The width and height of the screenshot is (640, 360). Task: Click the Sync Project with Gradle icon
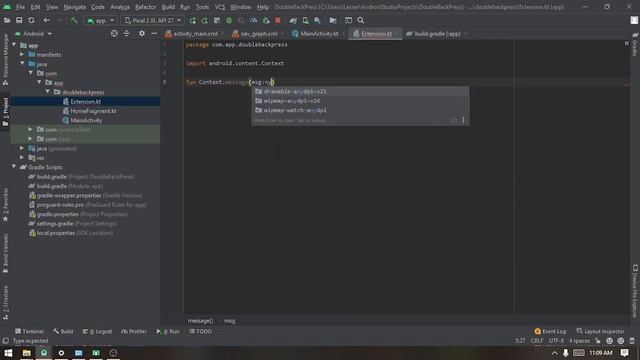(x=293, y=20)
